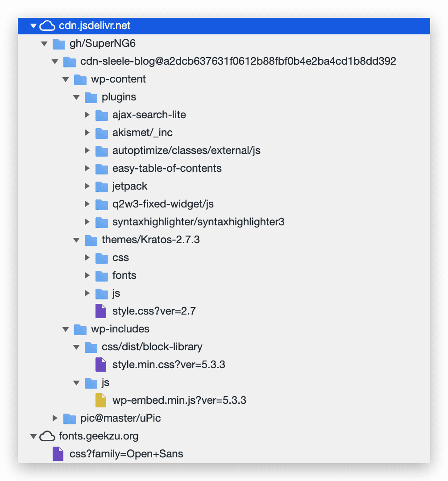The height and width of the screenshot is (481, 448).
Task: Click the folder icon for gh/SuperNG6
Action: coord(58,44)
